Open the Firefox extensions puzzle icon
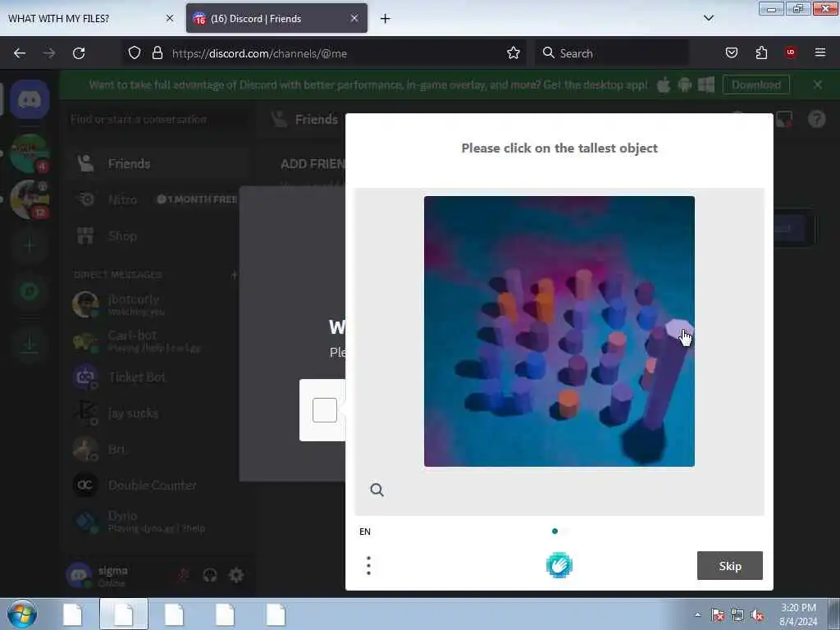This screenshot has width=840, height=630. click(761, 52)
